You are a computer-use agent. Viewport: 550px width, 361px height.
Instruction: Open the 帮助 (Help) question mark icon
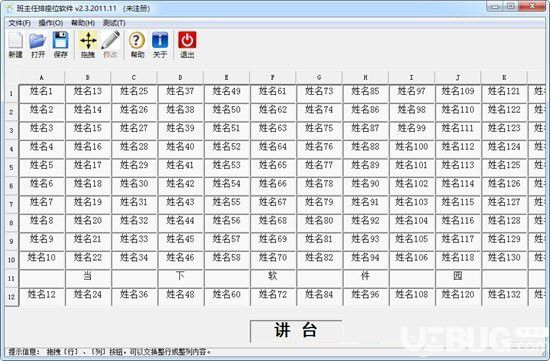coord(137,45)
